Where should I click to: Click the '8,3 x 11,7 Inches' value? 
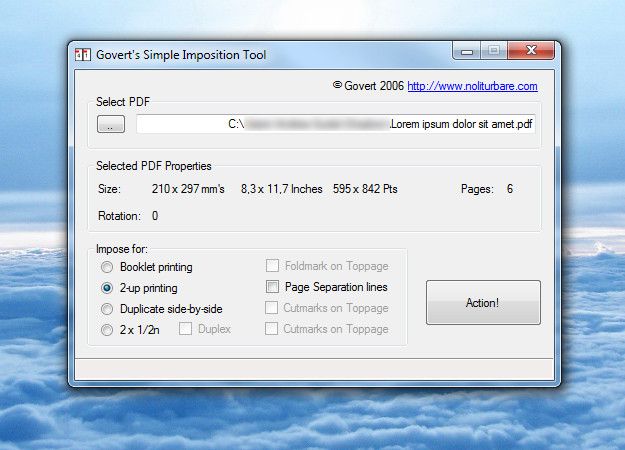pyautogui.click(x=281, y=189)
